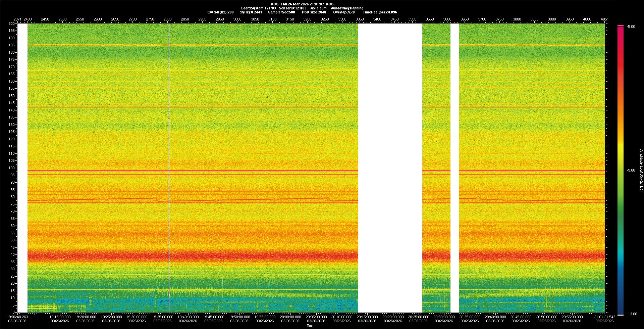644x329 pixels.
Task: Click the 19:06:40.263 start time label
Action: [x=17, y=317]
